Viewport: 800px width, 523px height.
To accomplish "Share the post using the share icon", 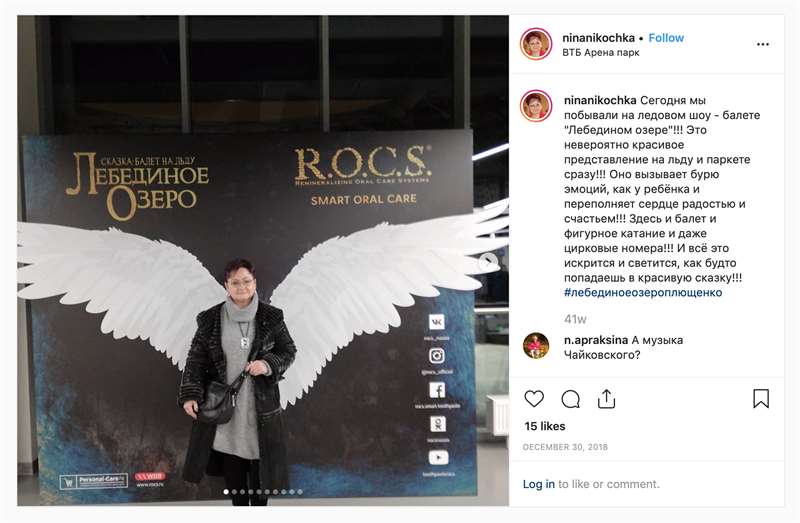I will (x=606, y=399).
